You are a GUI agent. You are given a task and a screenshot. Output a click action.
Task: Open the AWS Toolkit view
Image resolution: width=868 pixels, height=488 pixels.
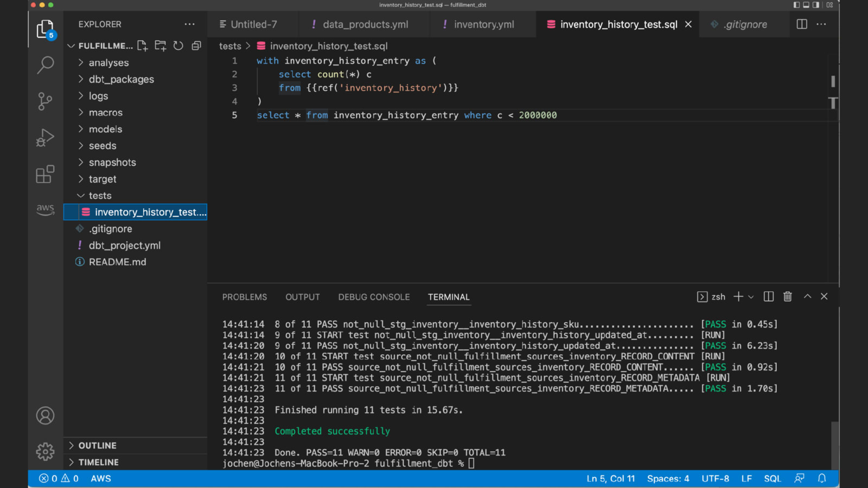point(46,210)
